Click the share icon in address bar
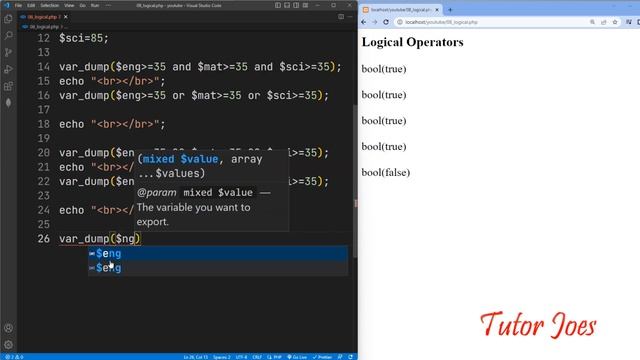Screen dimensions: 640x360 coord(604,22)
